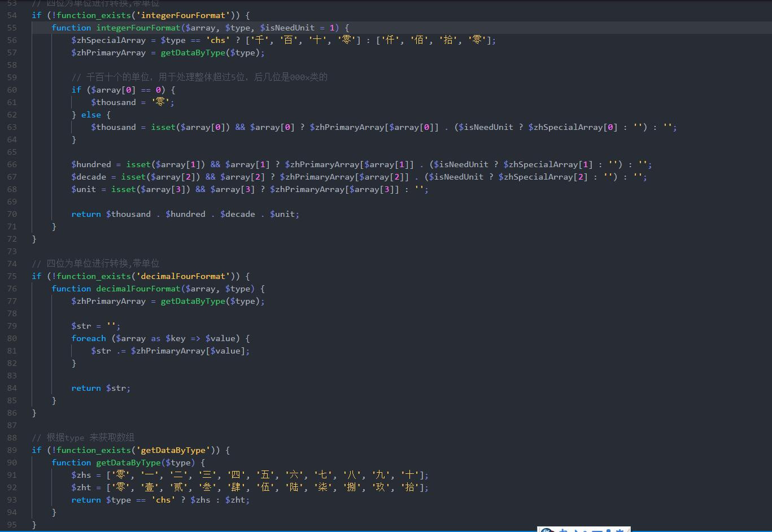The width and height of the screenshot is (772, 532).
Task: Click line number 93 in the gutter
Action: [12, 500]
